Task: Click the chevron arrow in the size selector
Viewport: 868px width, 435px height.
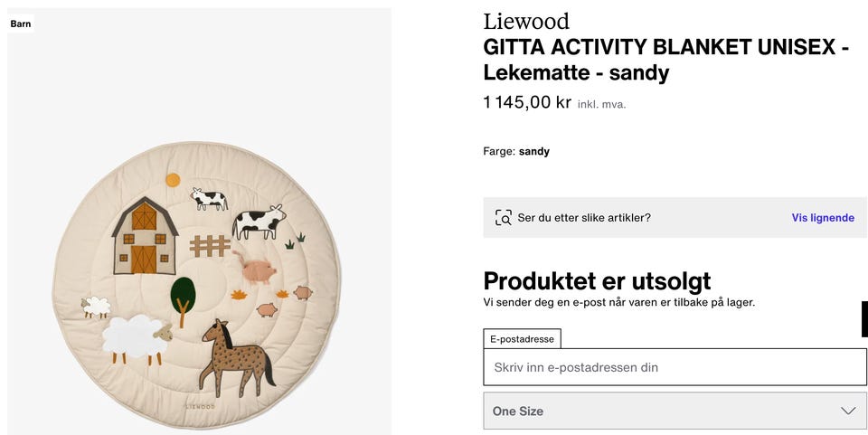Action: point(848,411)
